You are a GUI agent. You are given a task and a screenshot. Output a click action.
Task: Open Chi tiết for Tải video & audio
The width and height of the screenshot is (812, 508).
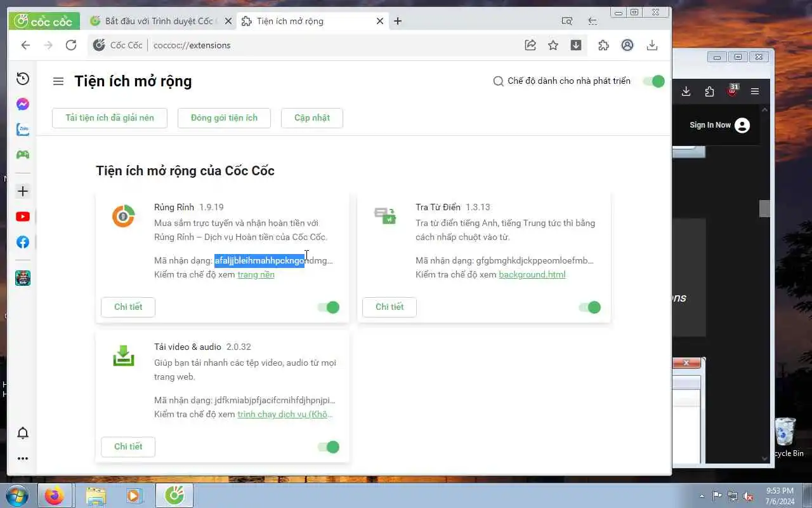[128, 446]
